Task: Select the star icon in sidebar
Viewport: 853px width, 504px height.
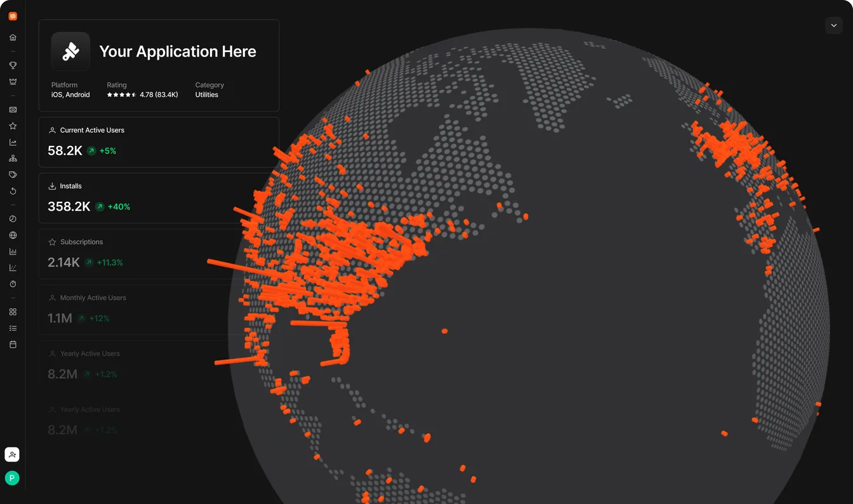Action: click(13, 126)
